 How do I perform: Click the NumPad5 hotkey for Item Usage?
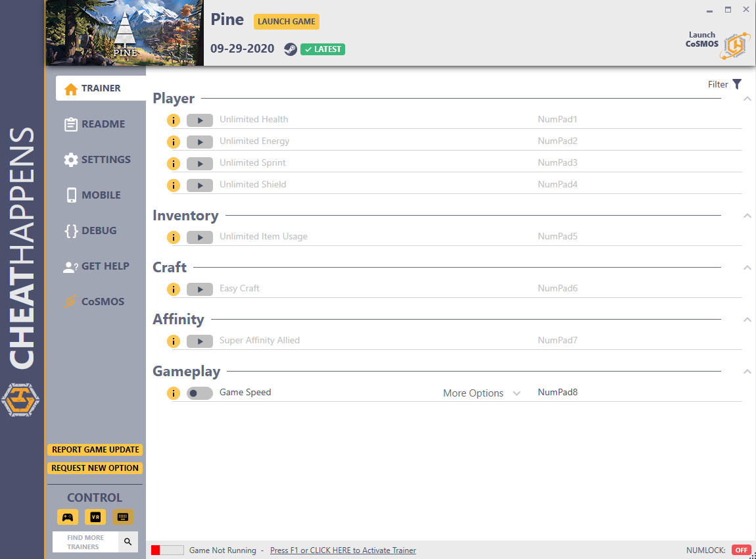tap(557, 236)
